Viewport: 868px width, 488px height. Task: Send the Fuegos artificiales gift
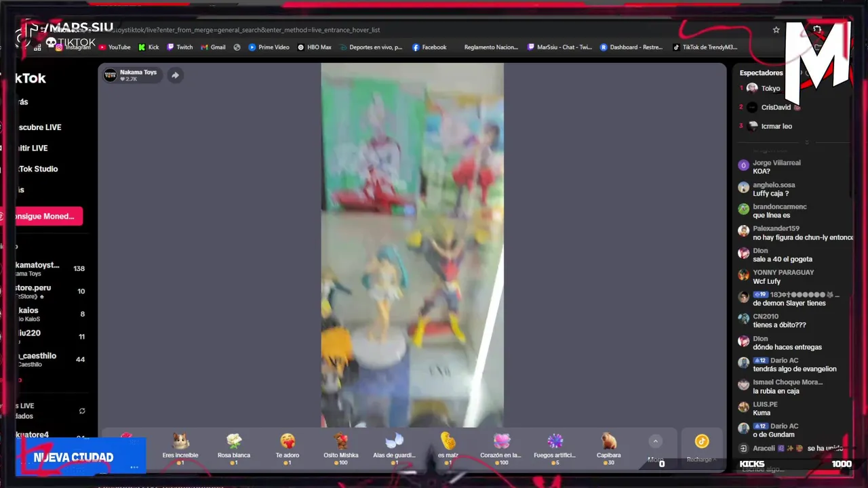tap(555, 449)
